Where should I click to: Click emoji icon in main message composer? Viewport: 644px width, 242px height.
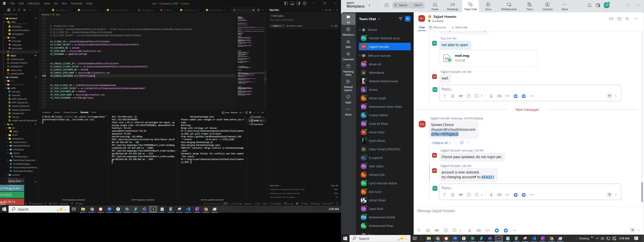428,230
